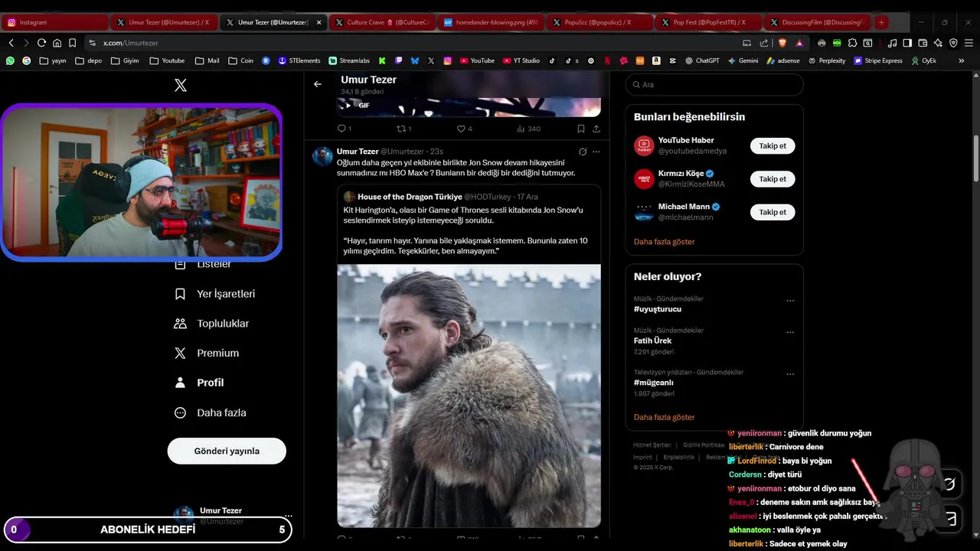Open the browser hamburger menu
This screenshot has height=551, width=980.
pos(969,43)
